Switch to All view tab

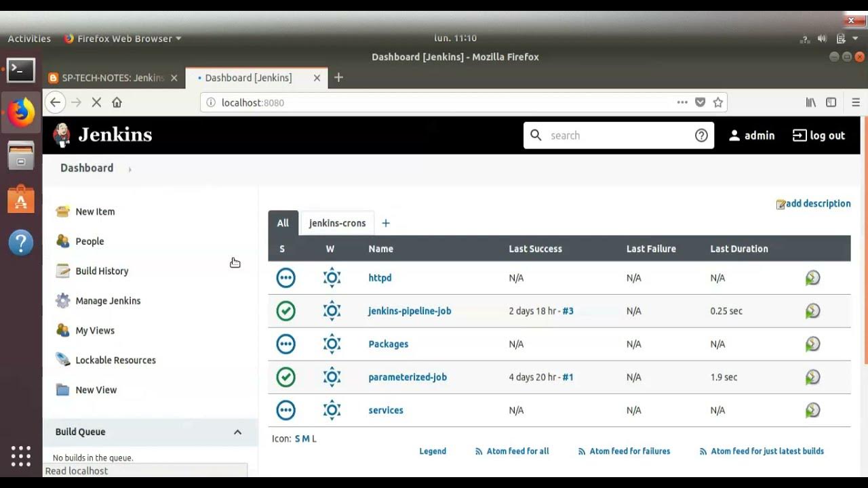(x=283, y=223)
